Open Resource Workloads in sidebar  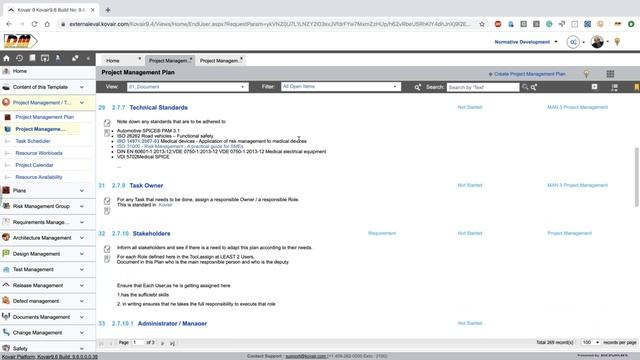[39, 153]
